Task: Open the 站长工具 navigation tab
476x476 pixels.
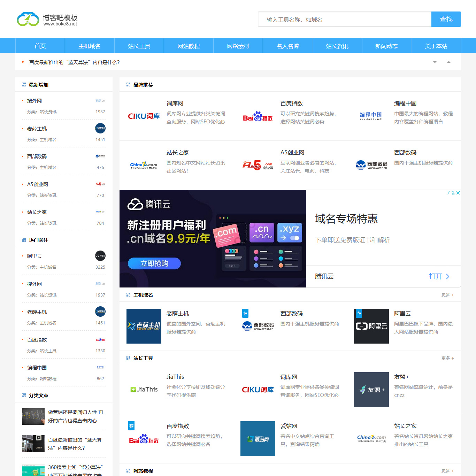Action: (139, 46)
